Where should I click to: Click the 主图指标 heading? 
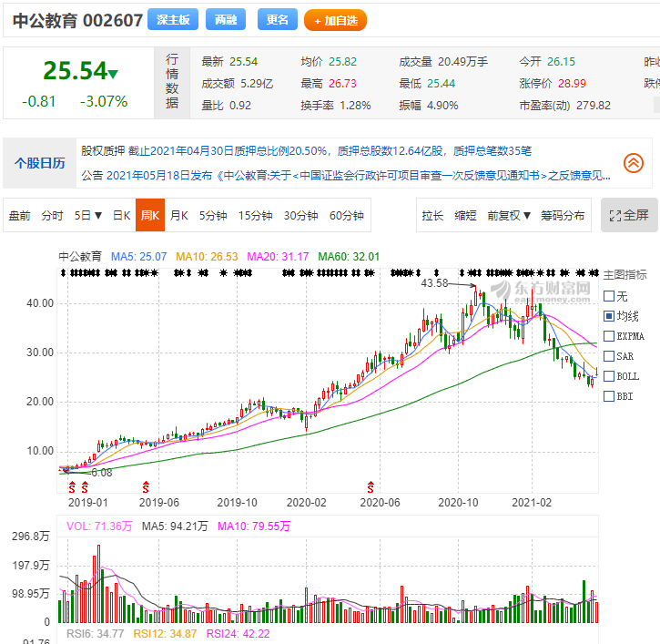pyautogui.click(x=624, y=275)
